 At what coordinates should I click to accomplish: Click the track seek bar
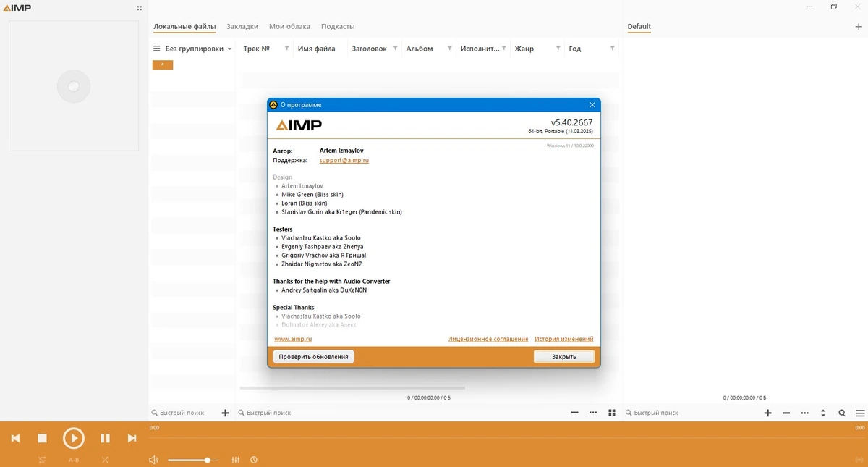pyautogui.click(x=508, y=437)
